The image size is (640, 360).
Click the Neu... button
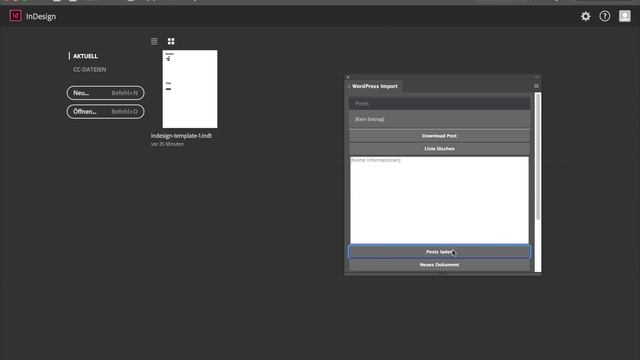[x=105, y=93]
